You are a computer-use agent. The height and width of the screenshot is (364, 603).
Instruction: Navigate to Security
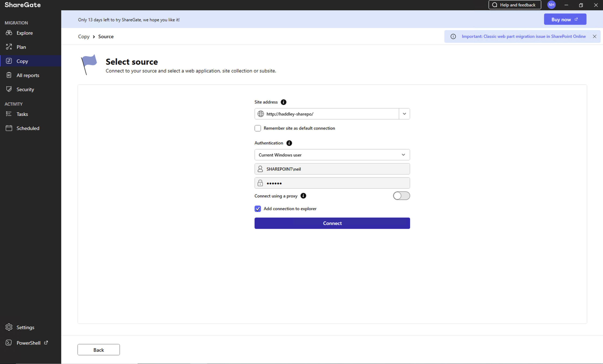click(31, 89)
